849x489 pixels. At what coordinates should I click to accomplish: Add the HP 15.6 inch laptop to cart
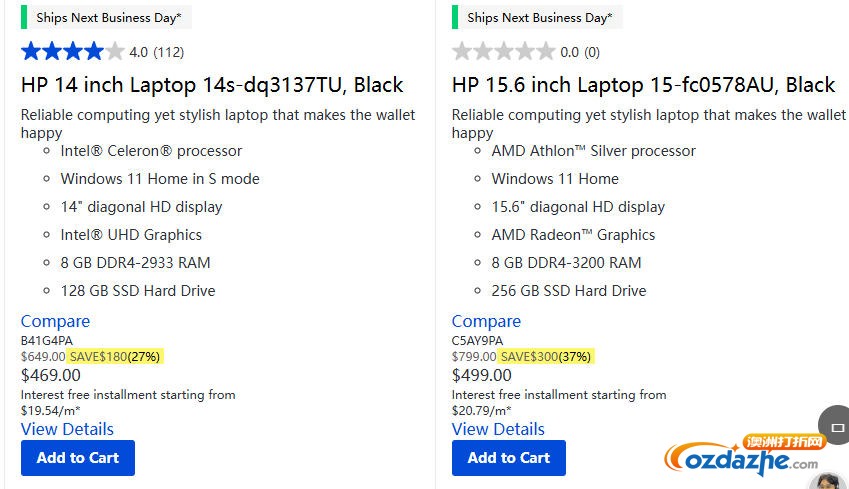click(508, 458)
